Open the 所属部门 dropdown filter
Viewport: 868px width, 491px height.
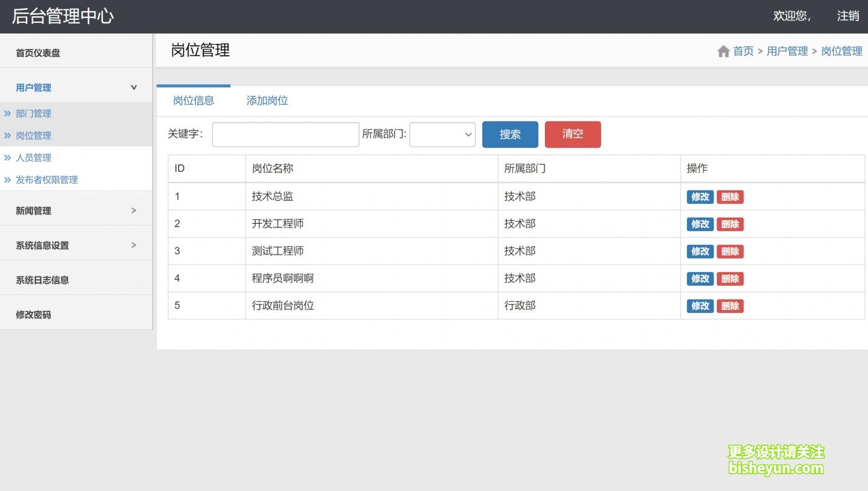(442, 135)
